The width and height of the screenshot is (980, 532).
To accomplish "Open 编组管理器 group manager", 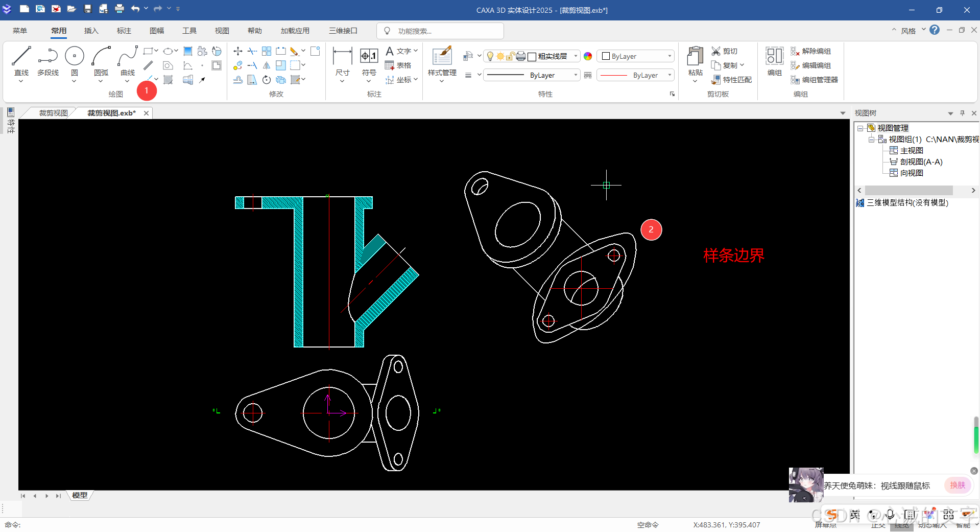I will click(815, 80).
